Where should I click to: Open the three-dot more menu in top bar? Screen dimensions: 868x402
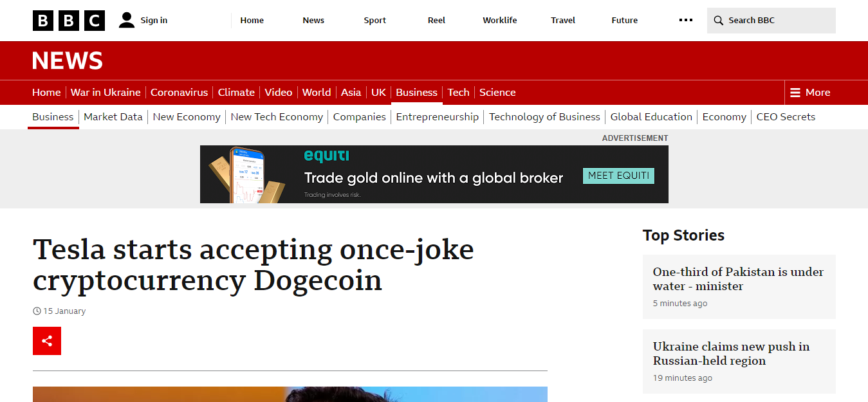pyautogui.click(x=686, y=20)
